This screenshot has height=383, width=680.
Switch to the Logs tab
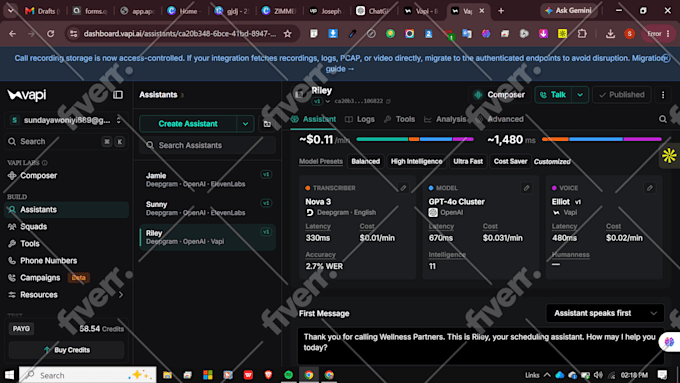pos(360,119)
